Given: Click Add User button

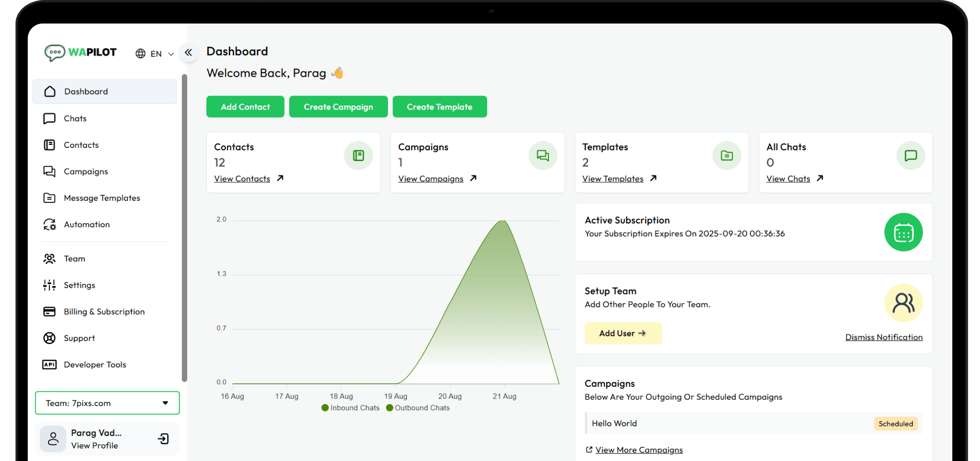Looking at the screenshot, I should 623,333.
